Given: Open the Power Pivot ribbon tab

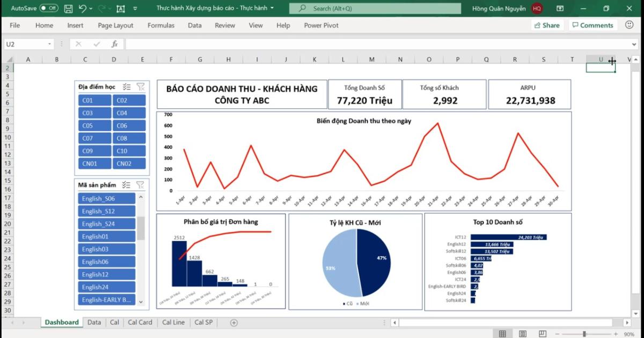Looking at the screenshot, I should pyautogui.click(x=321, y=25).
